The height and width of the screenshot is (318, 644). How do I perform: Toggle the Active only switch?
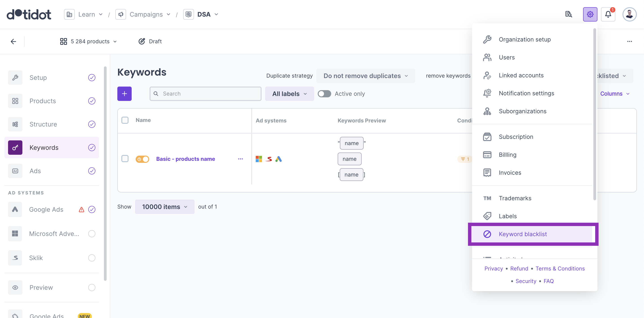[324, 94]
